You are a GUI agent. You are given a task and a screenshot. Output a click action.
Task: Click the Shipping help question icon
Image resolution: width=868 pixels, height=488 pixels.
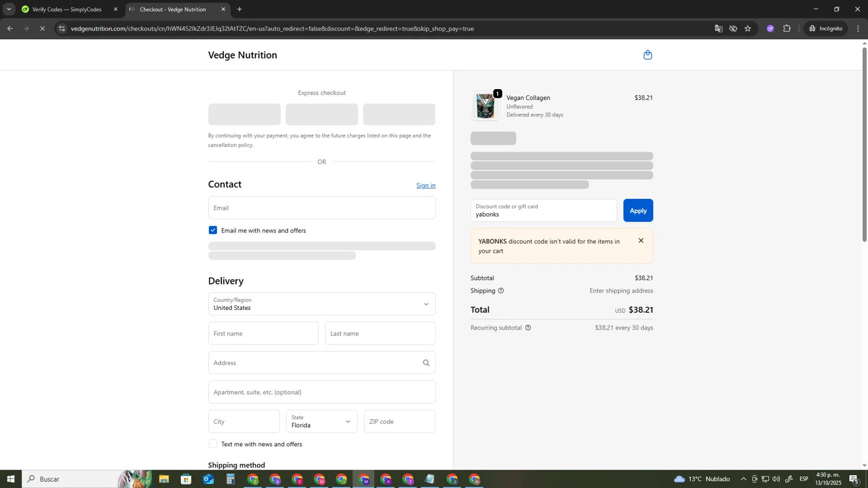click(501, 291)
